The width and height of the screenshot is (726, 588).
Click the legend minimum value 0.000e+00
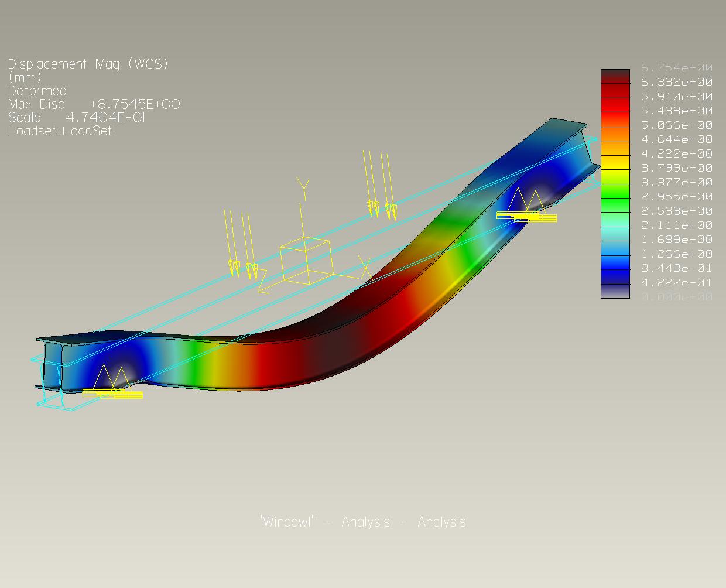(x=677, y=297)
